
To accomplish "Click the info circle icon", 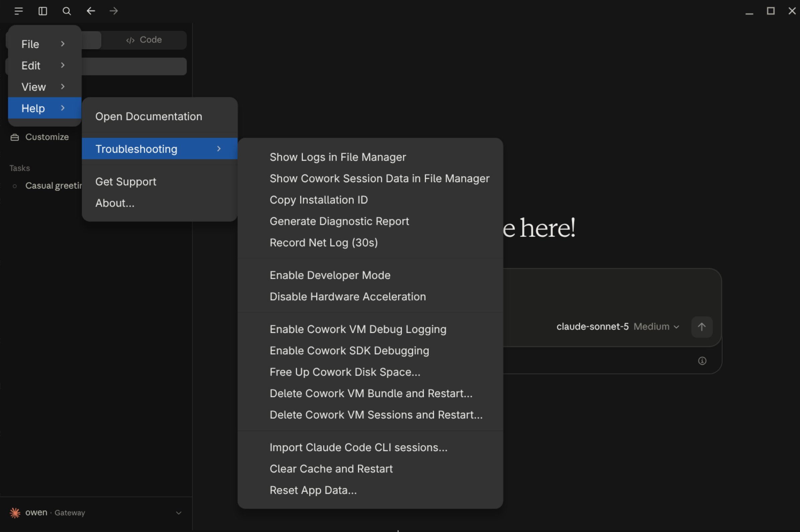I will [702, 361].
